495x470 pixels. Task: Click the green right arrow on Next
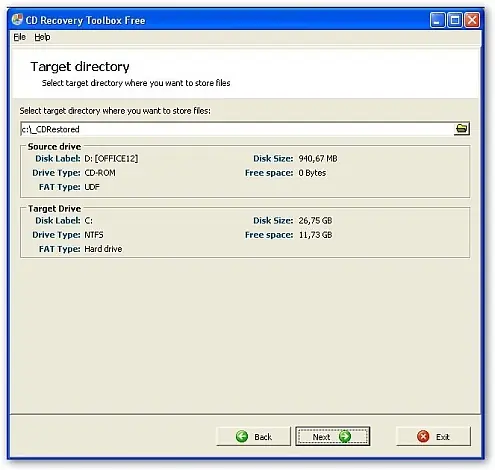pyautogui.click(x=345, y=436)
